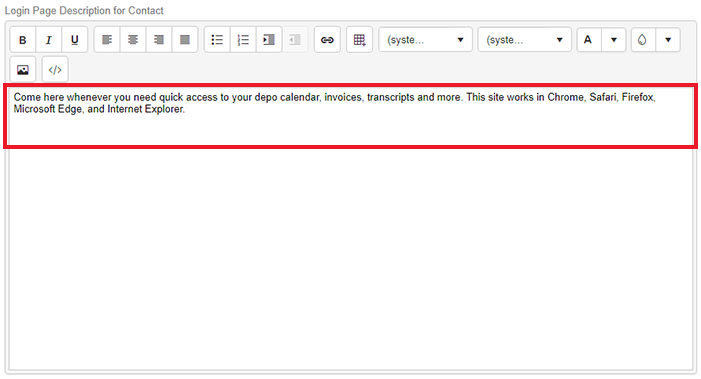The width and height of the screenshot is (701, 379).
Task: Open the first (syste...) font dropdown
Action: pos(425,40)
